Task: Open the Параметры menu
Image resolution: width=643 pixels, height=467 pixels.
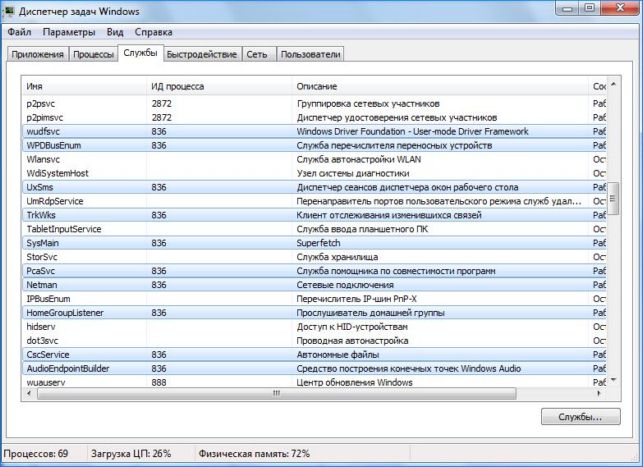Action: point(69,32)
